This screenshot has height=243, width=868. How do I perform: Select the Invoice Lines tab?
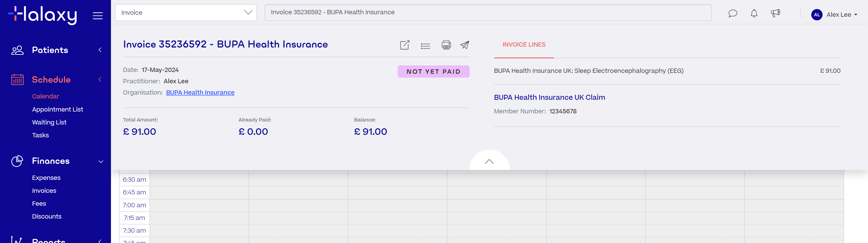coord(524,45)
